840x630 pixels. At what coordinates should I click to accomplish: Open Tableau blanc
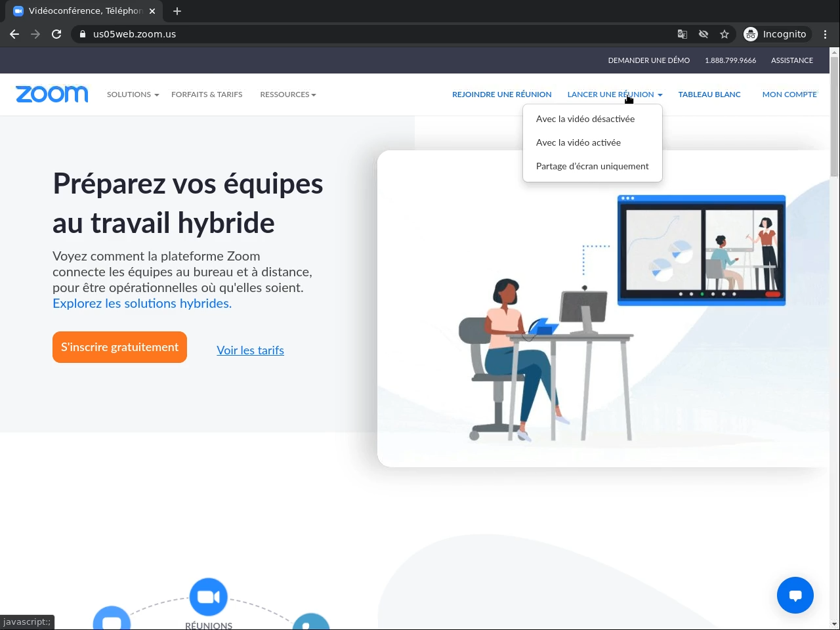(x=709, y=94)
